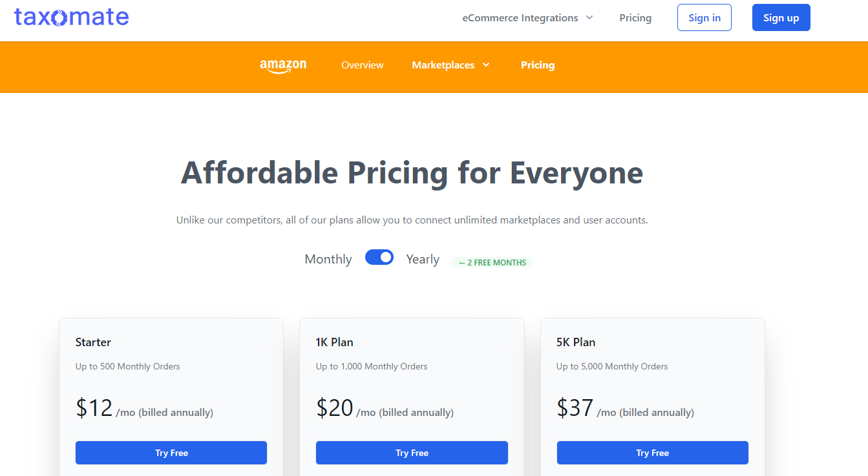Click the taxomate logo
Image resolution: width=868 pixels, height=476 pixels.
click(72, 17)
